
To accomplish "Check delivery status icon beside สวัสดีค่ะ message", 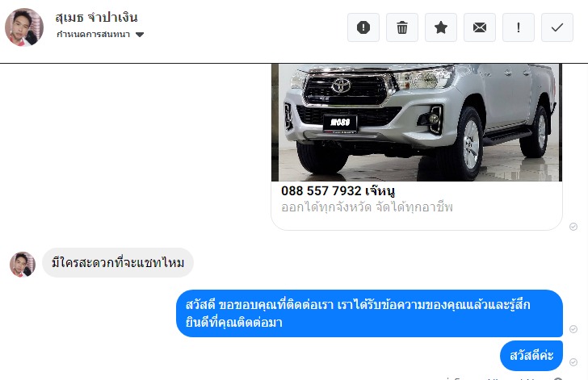I will pyautogui.click(x=573, y=362).
